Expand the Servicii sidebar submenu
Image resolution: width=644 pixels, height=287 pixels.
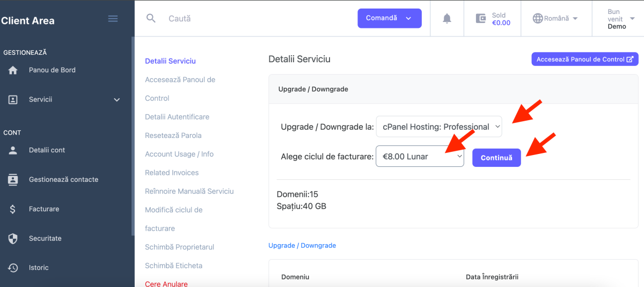click(x=116, y=100)
